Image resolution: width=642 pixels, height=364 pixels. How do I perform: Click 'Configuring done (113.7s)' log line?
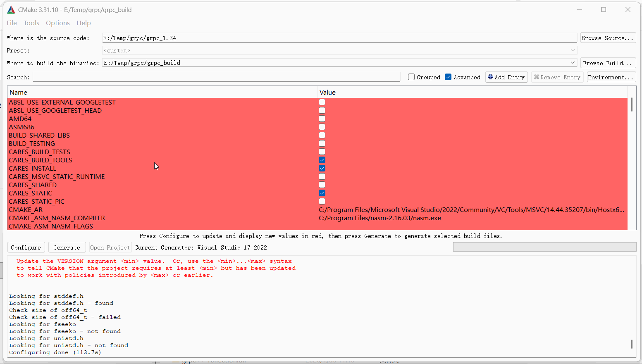(55, 352)
